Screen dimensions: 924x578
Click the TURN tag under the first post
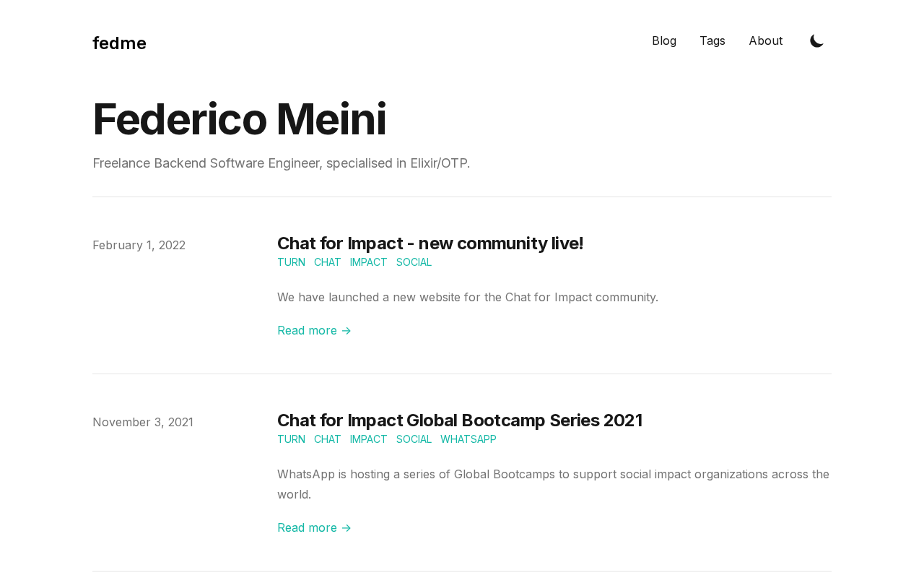[291, 262]
